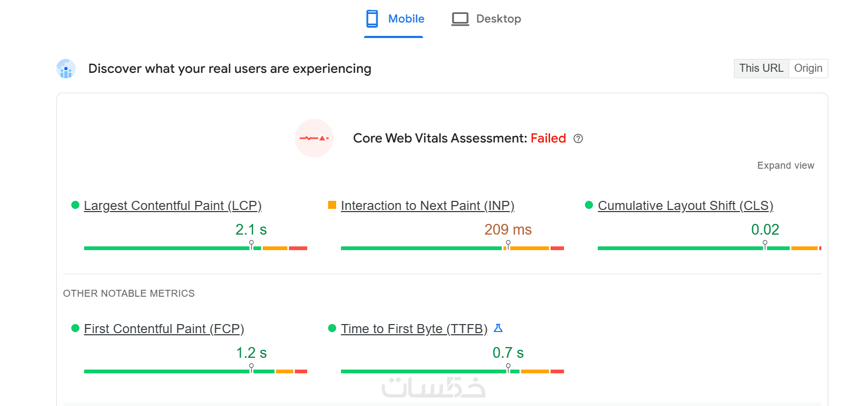Click the orange square INP status indicator
The height and width of the screenshot is (406, 868).
[x=332, y=205]
